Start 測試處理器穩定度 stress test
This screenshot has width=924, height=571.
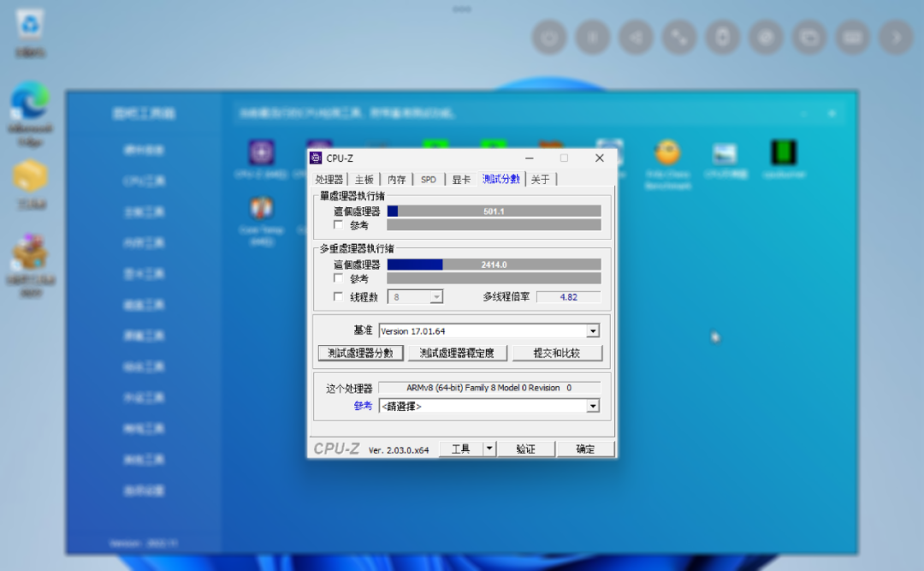tap(457, 353)
